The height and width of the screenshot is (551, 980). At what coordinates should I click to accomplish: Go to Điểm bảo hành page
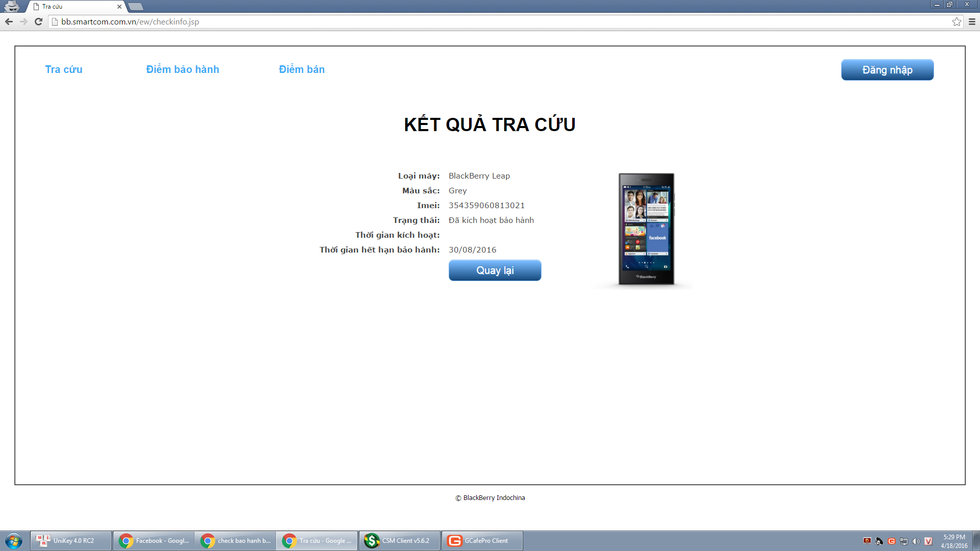pos(182,69)
